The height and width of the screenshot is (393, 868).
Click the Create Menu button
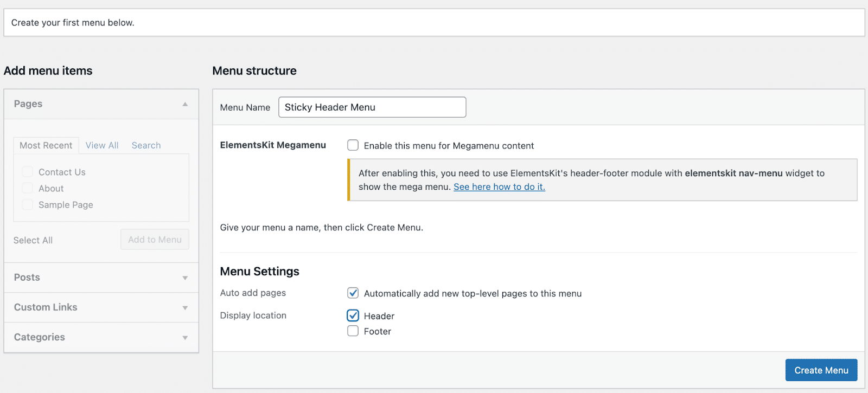click(821, 370)
